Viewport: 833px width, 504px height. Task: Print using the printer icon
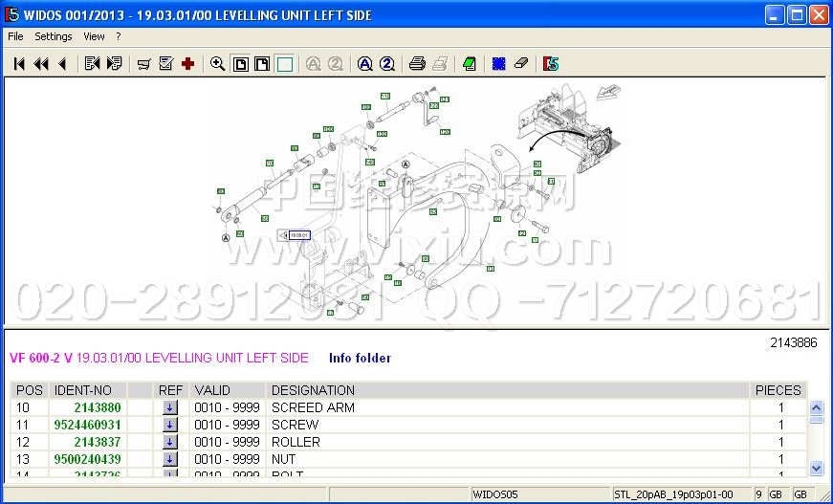417,64
